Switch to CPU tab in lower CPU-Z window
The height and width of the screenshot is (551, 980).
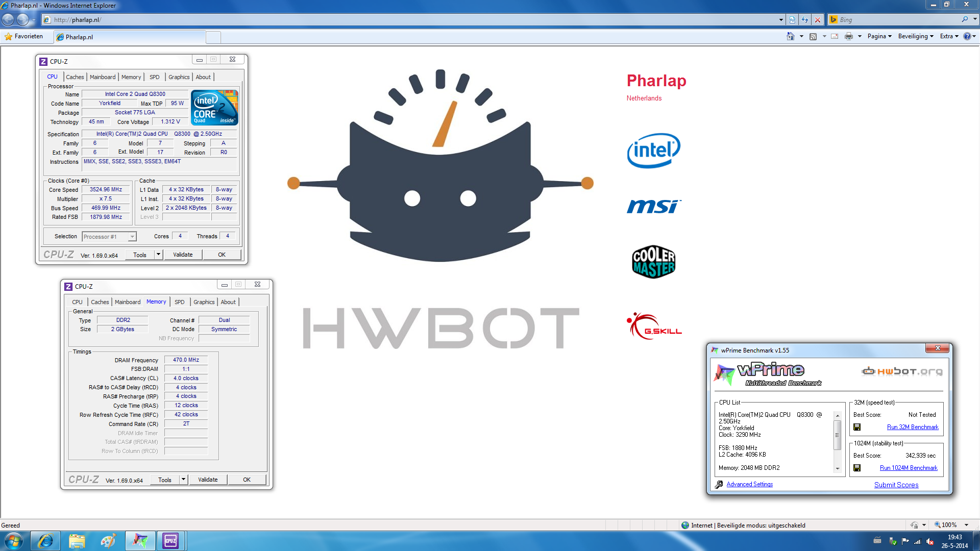tap(78, 302)
